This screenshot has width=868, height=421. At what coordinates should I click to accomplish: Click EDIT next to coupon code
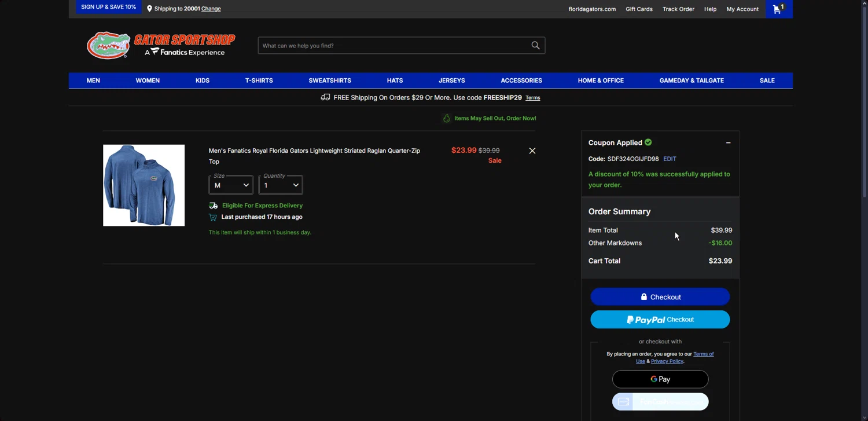pyautogui.click(x=670, y=159)
